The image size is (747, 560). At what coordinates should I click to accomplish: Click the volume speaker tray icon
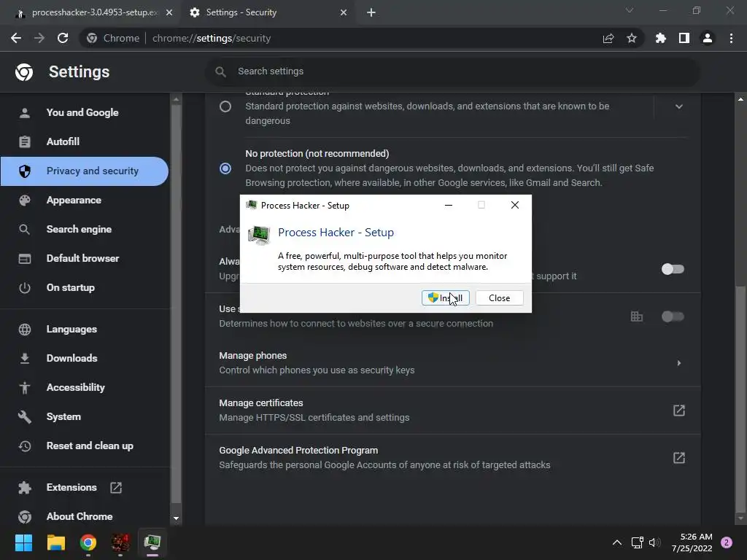point(654,542)
